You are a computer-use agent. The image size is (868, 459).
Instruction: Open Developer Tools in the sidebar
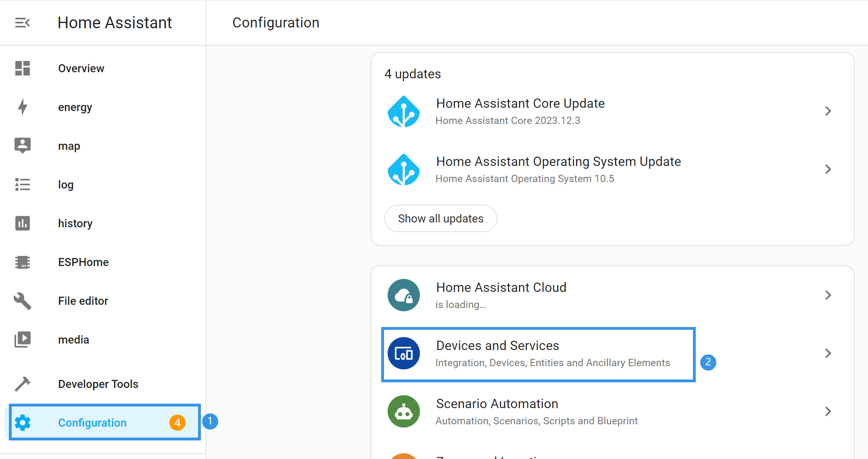pos(103,384)
